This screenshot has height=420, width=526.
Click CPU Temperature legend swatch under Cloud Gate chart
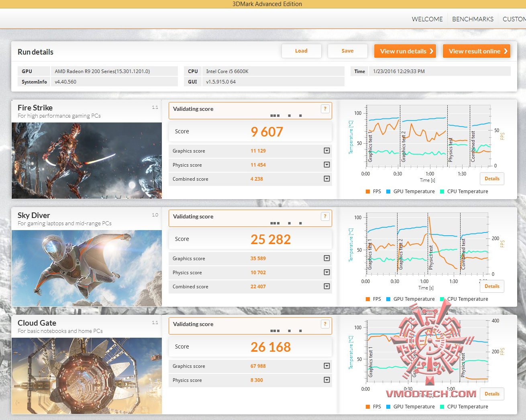click(442, 407)
